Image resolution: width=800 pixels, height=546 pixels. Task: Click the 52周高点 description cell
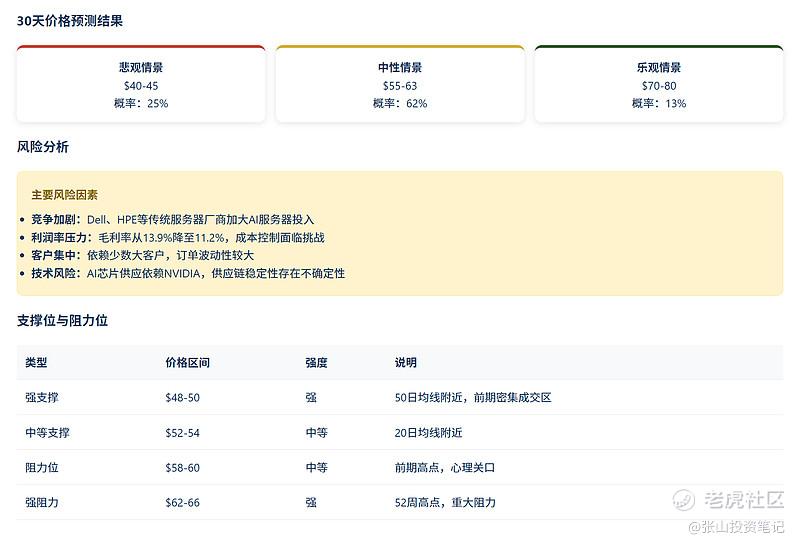[445, 502]
